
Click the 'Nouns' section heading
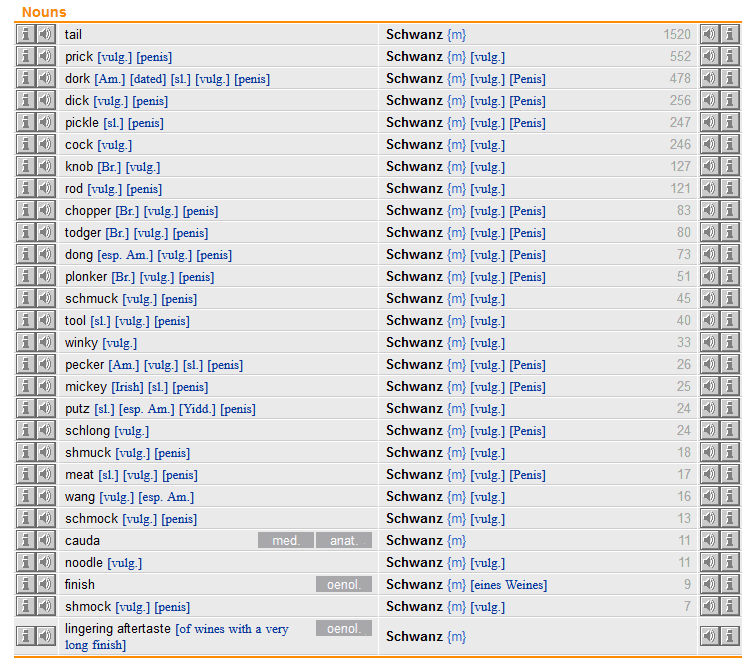44,12
